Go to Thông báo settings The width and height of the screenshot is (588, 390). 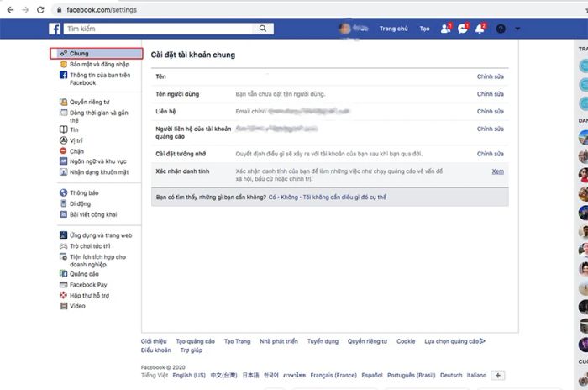click(84, 192)
